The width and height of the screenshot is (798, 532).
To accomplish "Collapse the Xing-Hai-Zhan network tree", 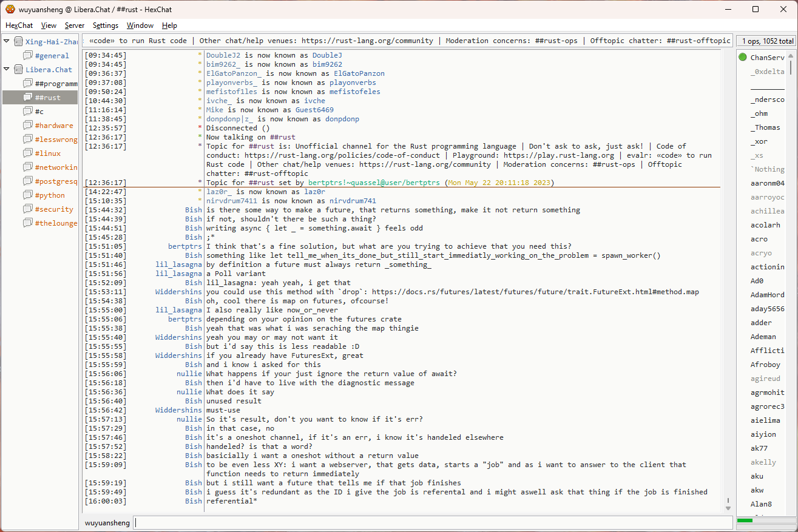I will [7, 41].
